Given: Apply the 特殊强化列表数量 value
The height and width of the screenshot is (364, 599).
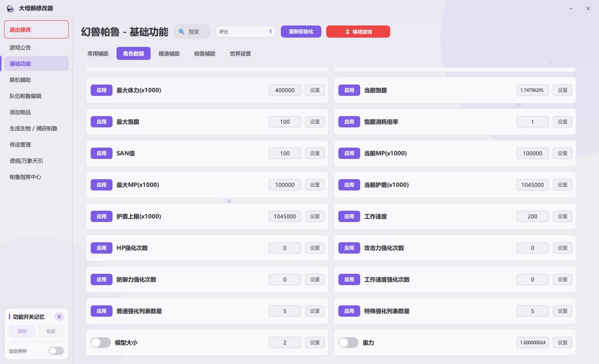Looking at the screenshot, I should coord(349,311).
